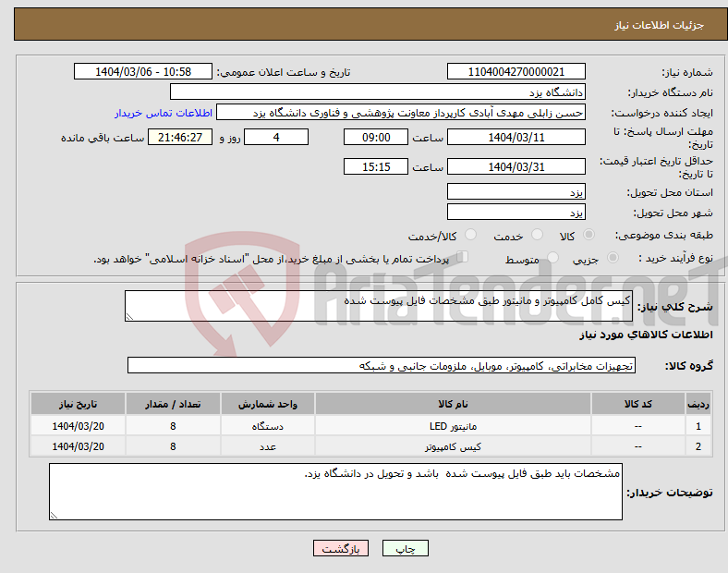Select the جزیی purchase type radio
Image resolution: width=728 pixels, height=573 pixels.
click(613, 257)
